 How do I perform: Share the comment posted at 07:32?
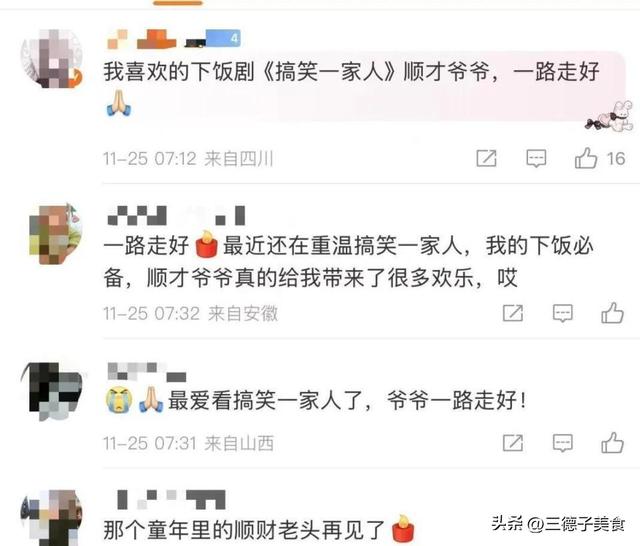[x=513, y=313]
